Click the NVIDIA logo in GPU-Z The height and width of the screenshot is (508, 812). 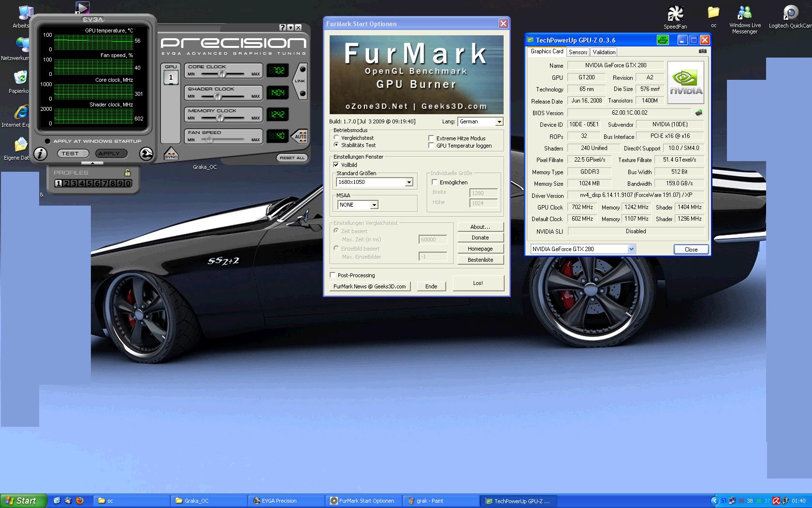coord(686,82)
